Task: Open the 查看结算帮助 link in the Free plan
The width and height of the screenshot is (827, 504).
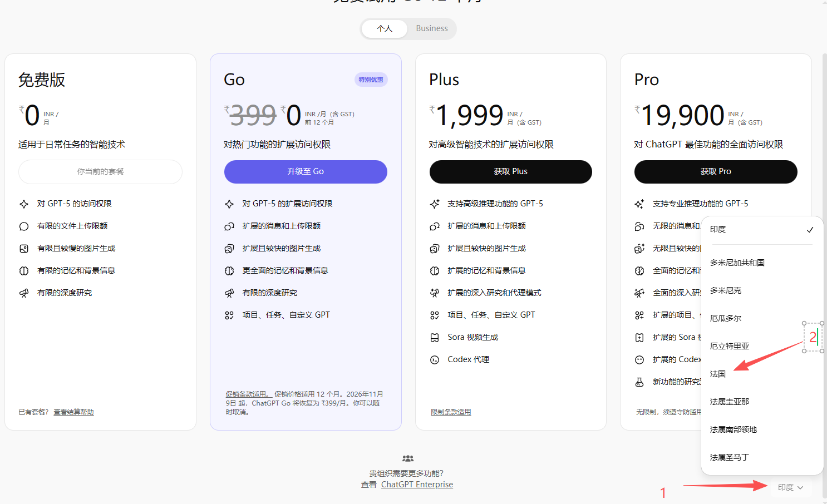Action: coord(73,412)
